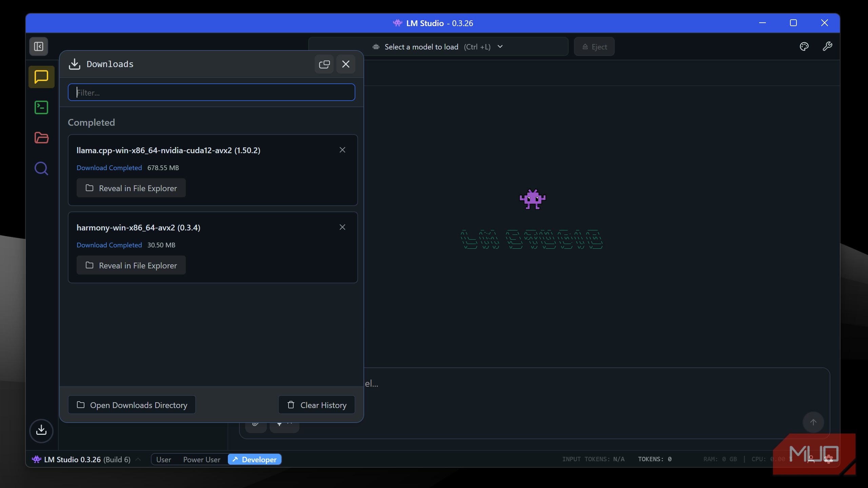Image resolution: width=868 pixels, height=488 pixels.
Task: Switch to User mode
Action: pos(163,460)
